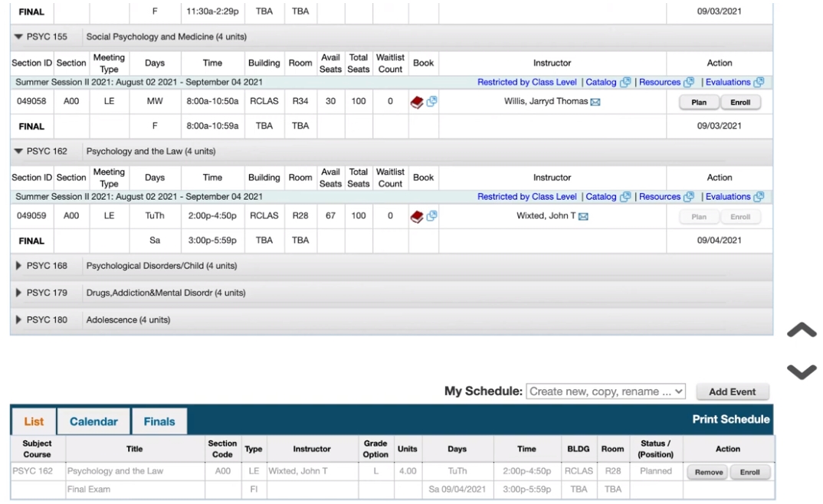Click Final Exam row in schedule list
The image size is (823, 504).
(392, 489)
